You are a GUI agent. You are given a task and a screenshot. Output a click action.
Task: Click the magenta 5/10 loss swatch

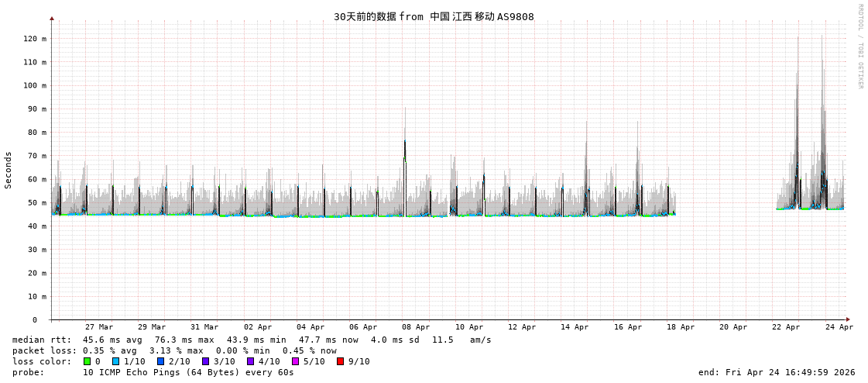[295, 361]
